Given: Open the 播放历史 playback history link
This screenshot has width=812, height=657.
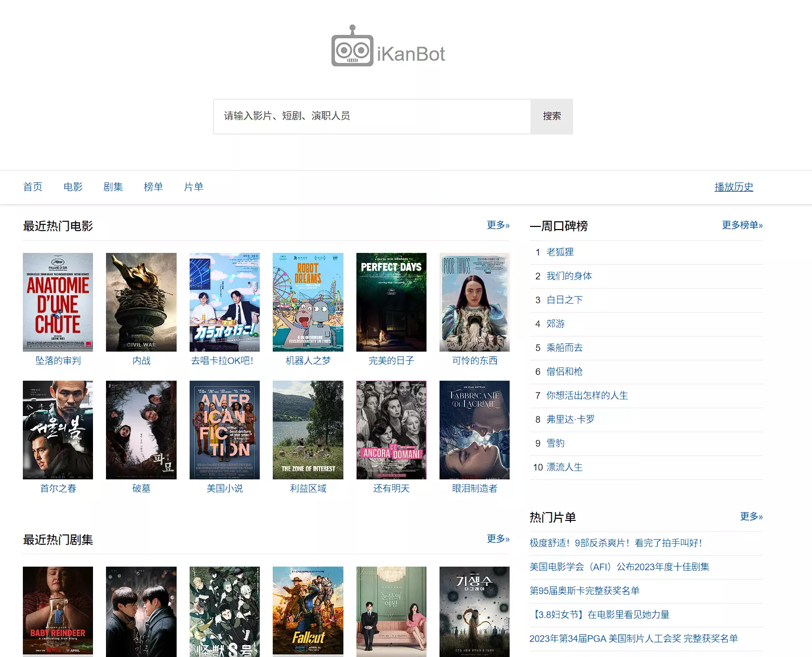Looking at the screenshot, I should click(x=733, y=187).
